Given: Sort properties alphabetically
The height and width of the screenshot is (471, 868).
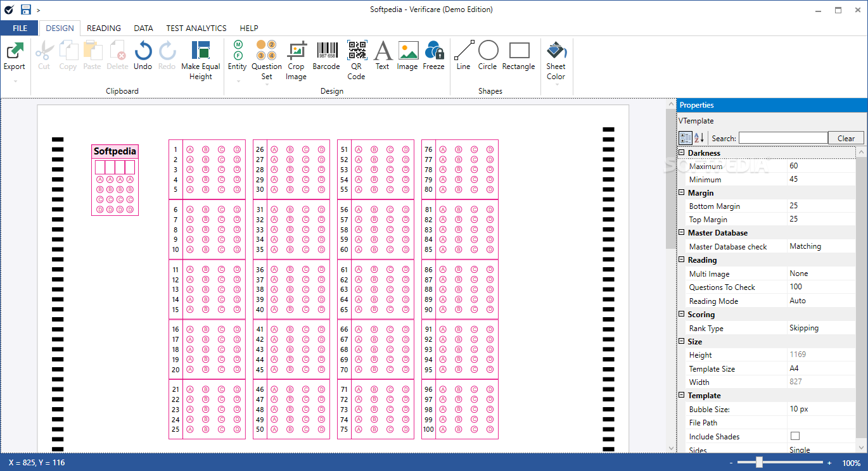Looking at the screenshot, I should click(699, 138).
